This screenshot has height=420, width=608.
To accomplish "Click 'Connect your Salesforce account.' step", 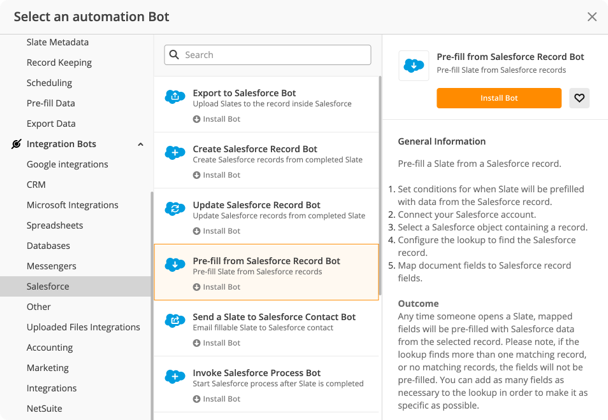I will [x=467, y=214].
